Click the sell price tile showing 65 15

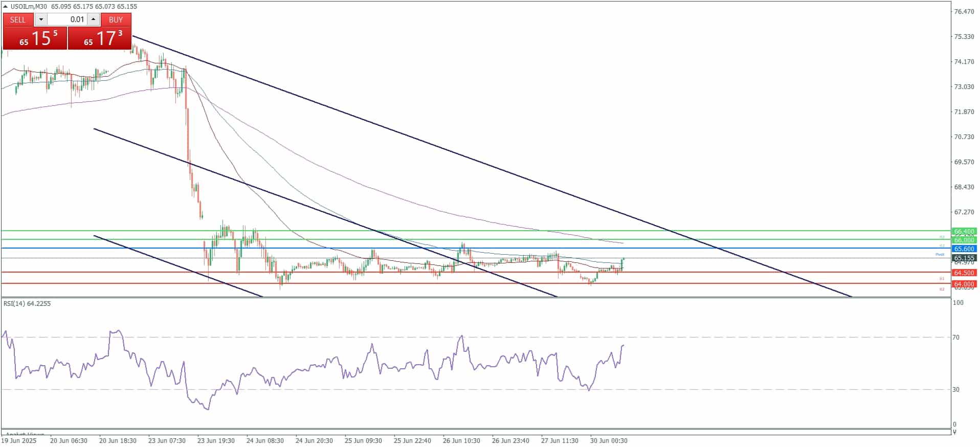(35, 38)
